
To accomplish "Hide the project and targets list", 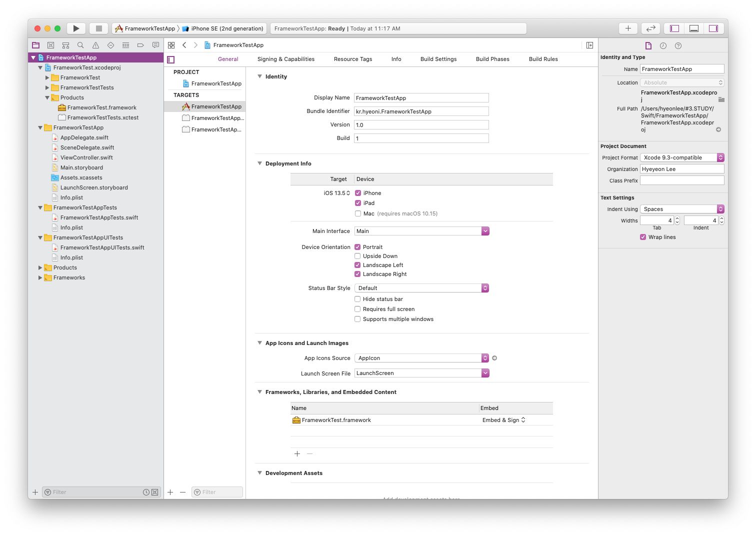I will 171,59.
